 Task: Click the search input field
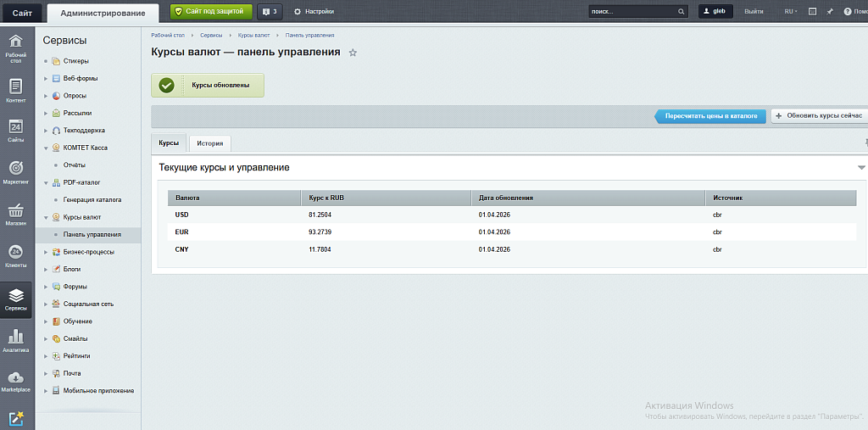tap(632, 12)
